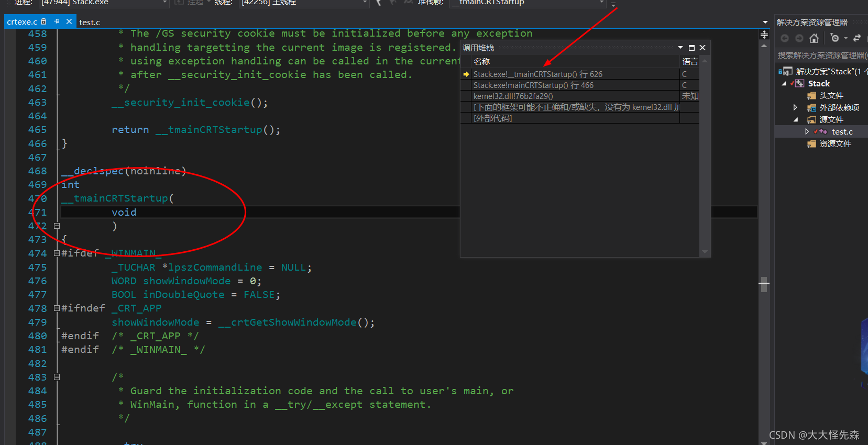Click __security_init_cookie on line 463
The image size is (868, 445).
point(181,103)
